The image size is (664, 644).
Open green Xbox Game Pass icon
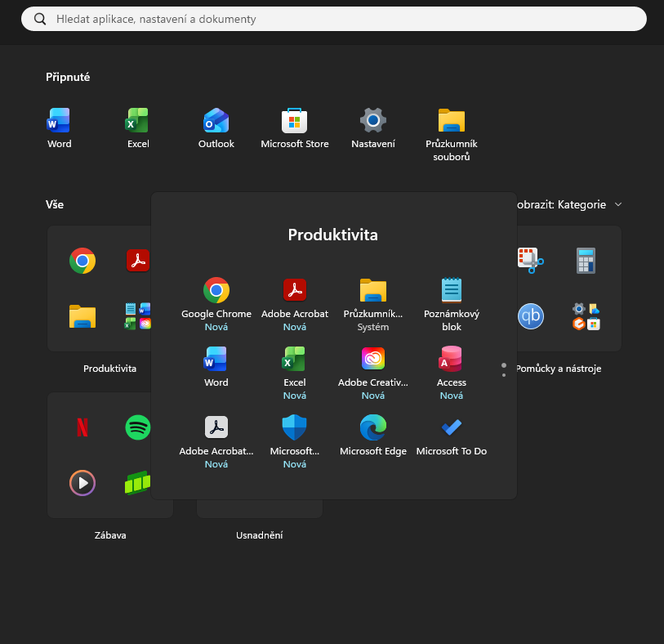pos(138,483)
